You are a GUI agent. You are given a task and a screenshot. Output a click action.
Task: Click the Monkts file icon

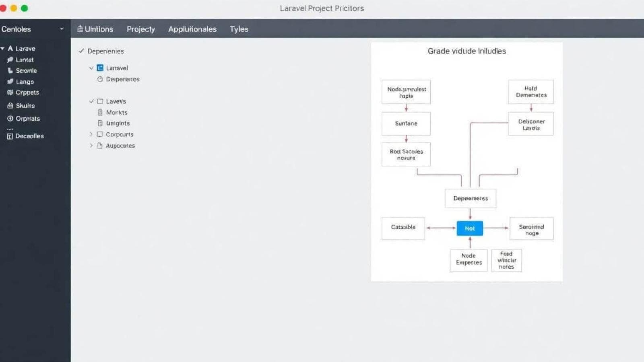tap(100, 112)
